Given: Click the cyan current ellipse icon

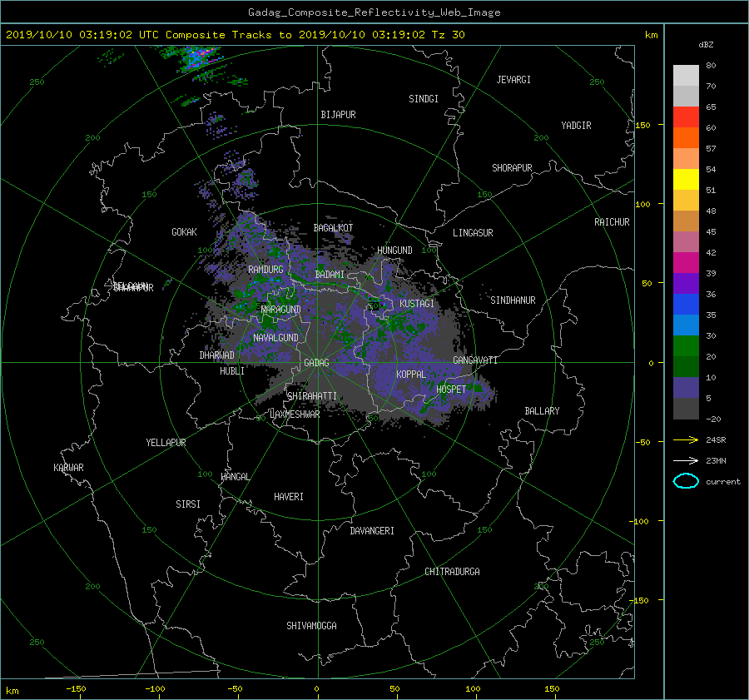Looking at the screenshot, I should [x=686, y=481].
